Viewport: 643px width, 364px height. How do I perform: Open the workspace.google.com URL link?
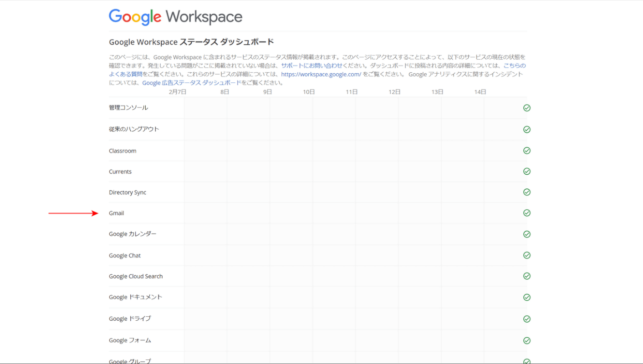coord(321,74)
